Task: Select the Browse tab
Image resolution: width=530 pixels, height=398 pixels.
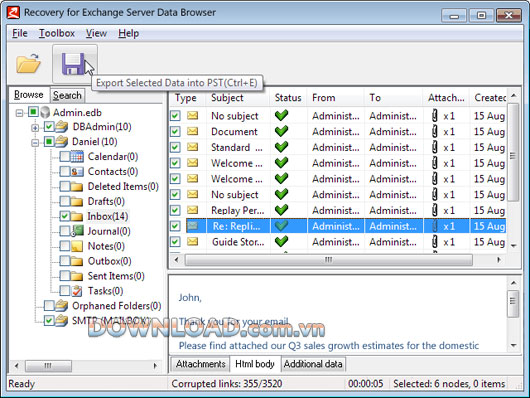Action: pyautogui.click(x=29, y=95)
